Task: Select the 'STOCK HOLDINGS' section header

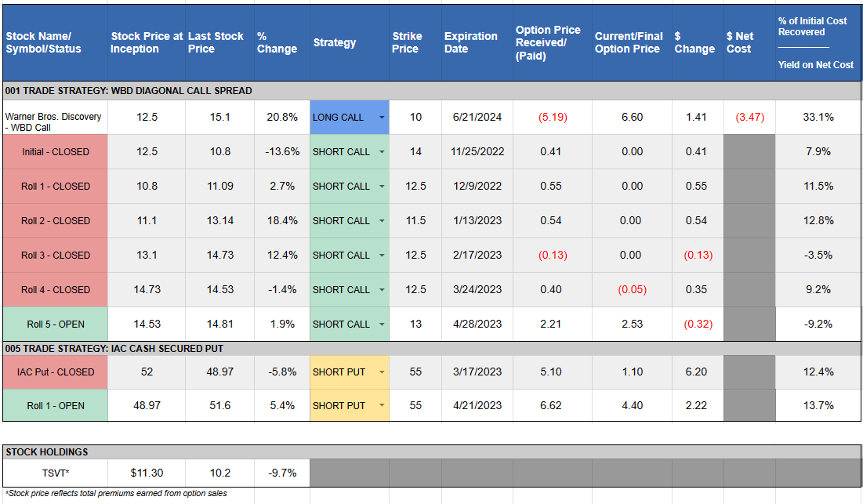Action: click(x=431, y=452)
